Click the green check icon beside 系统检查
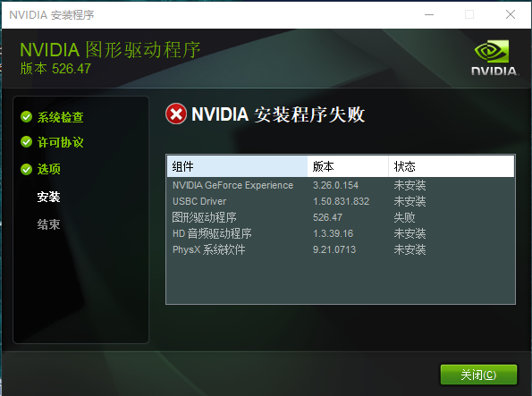 click(x=26, y=117)
